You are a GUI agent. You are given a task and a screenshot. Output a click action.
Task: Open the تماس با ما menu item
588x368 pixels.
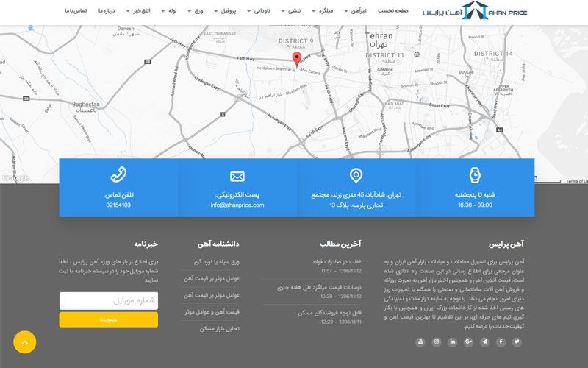(76, 11)
